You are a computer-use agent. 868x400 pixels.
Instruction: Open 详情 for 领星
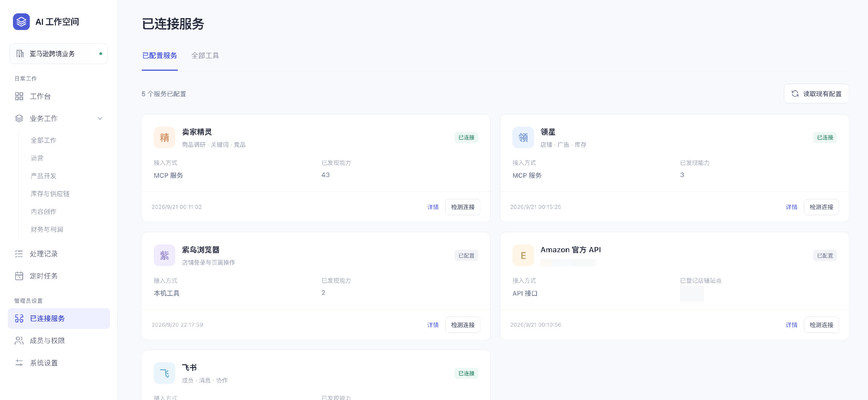791,207
